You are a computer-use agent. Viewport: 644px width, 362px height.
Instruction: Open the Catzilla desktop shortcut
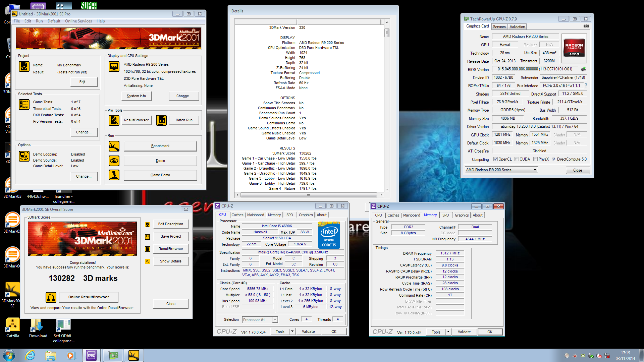coord(13,328)
